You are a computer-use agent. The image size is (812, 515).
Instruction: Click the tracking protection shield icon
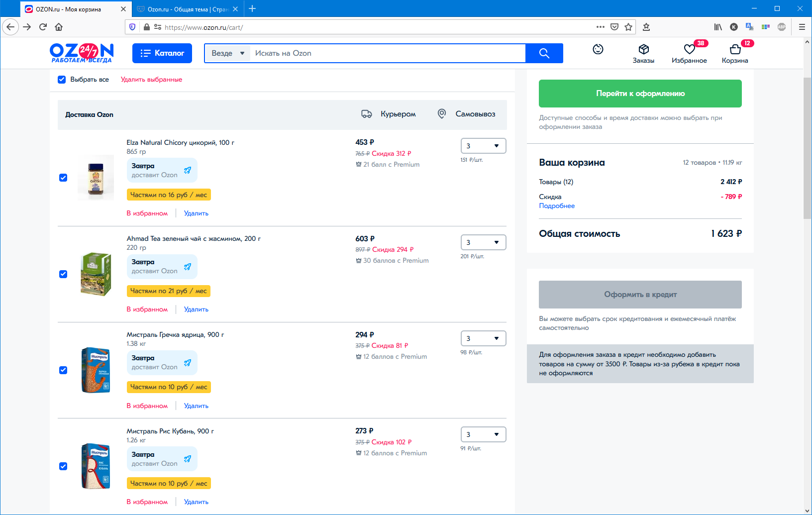tap(132, 27)
